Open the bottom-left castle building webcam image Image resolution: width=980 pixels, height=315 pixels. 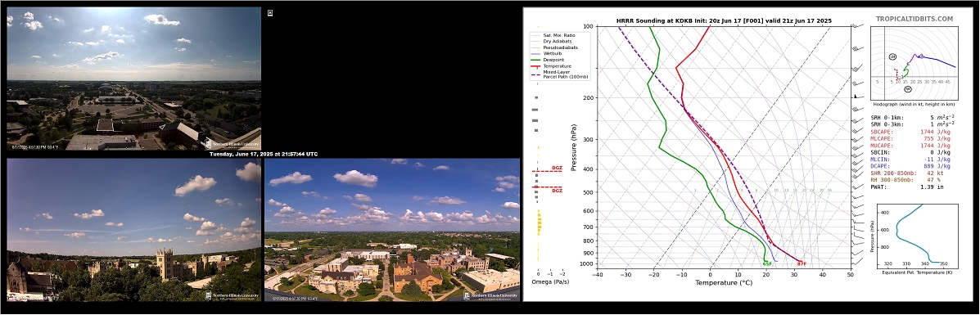[x=133, y=229]
